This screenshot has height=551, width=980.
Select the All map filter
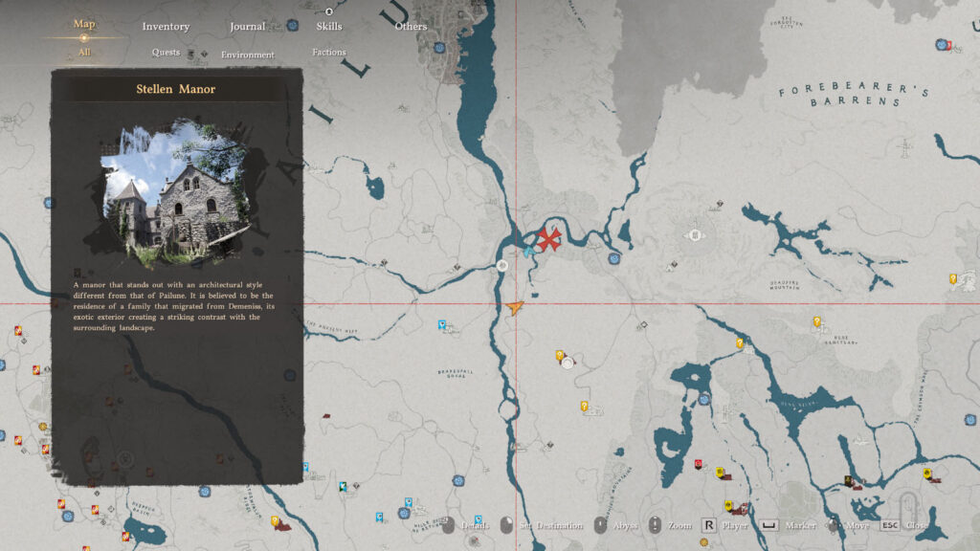click(84, 53)
